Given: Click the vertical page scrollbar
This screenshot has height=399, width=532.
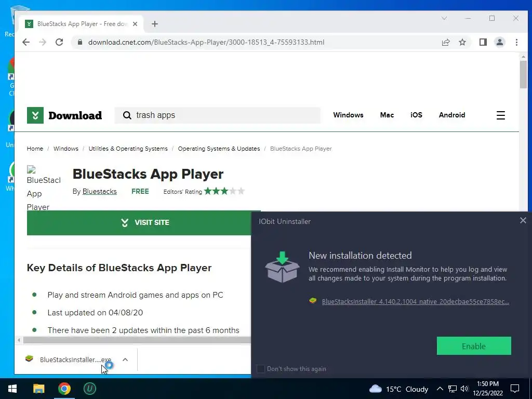Looking at the screenshot, I should pyautogui.click(x=523, y=75).
